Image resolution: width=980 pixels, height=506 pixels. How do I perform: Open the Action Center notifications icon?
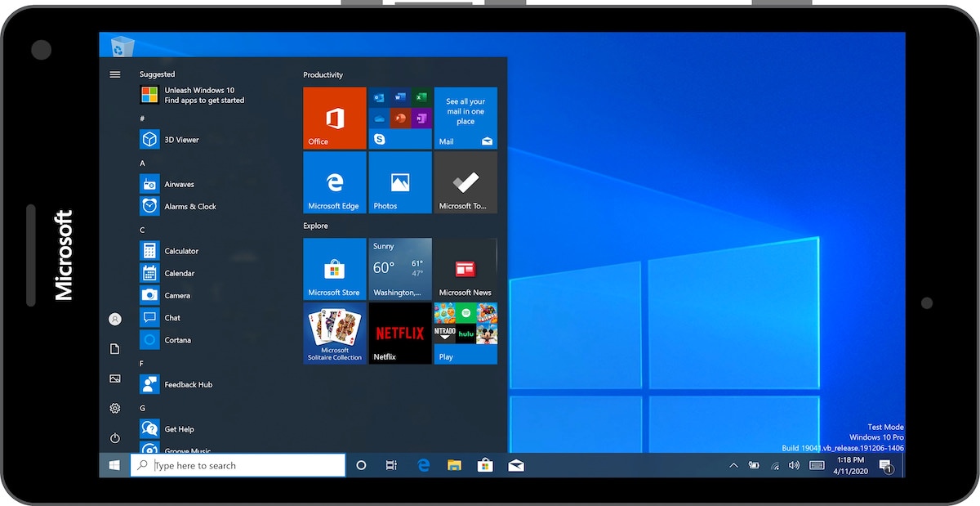886,466
